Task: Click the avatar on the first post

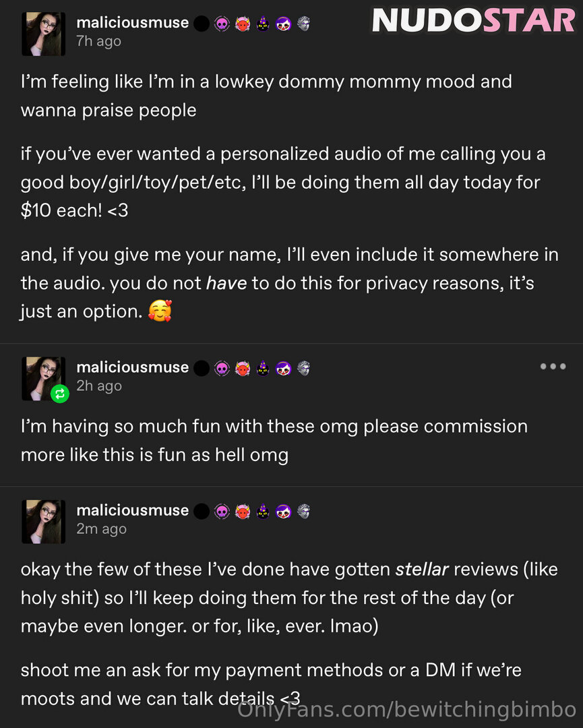Action: 44,33
